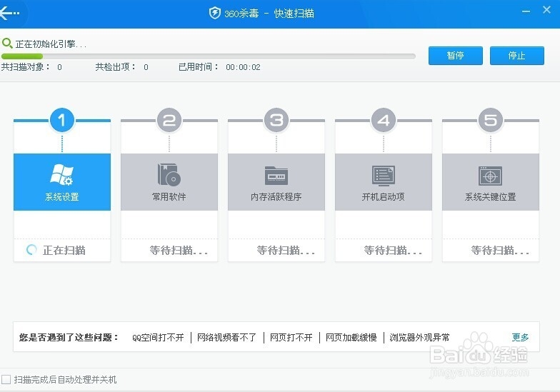
Task: Click 等待扫描 under 系统关键位置
Action: point(500,250)
